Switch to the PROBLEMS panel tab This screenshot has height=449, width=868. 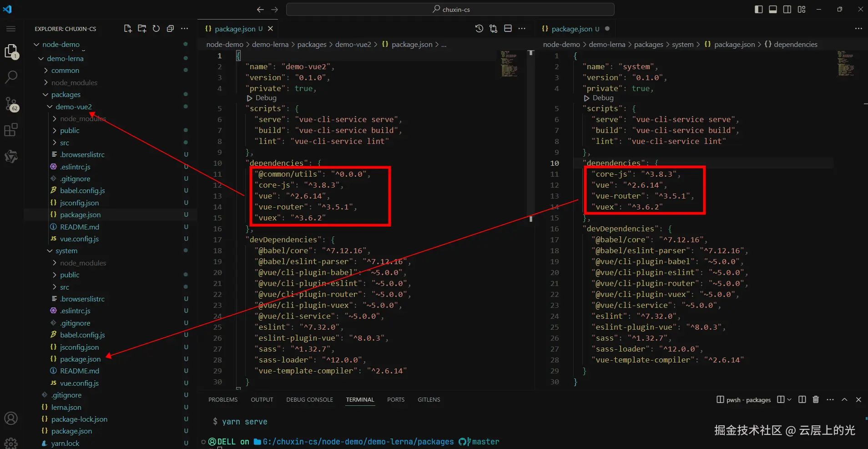223,399
